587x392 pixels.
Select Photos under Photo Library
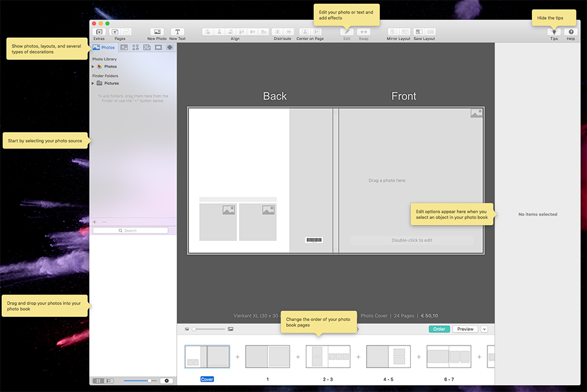click(x=111, y=67)
